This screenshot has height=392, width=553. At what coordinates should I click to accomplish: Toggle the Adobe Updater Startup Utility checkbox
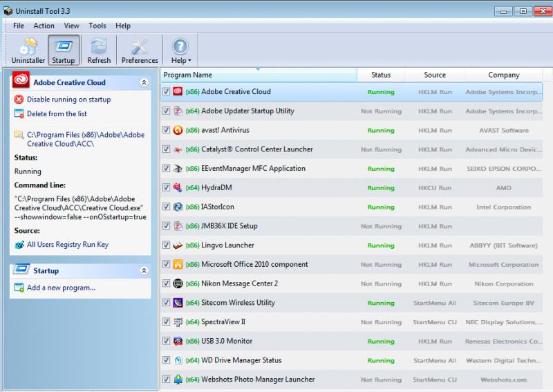click(166, 111)
